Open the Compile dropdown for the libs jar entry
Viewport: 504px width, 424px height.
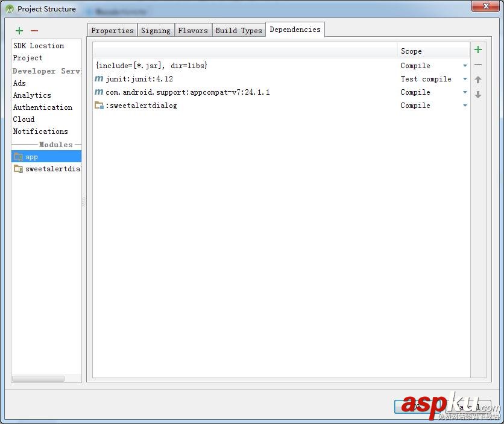(x=464, y=66)
